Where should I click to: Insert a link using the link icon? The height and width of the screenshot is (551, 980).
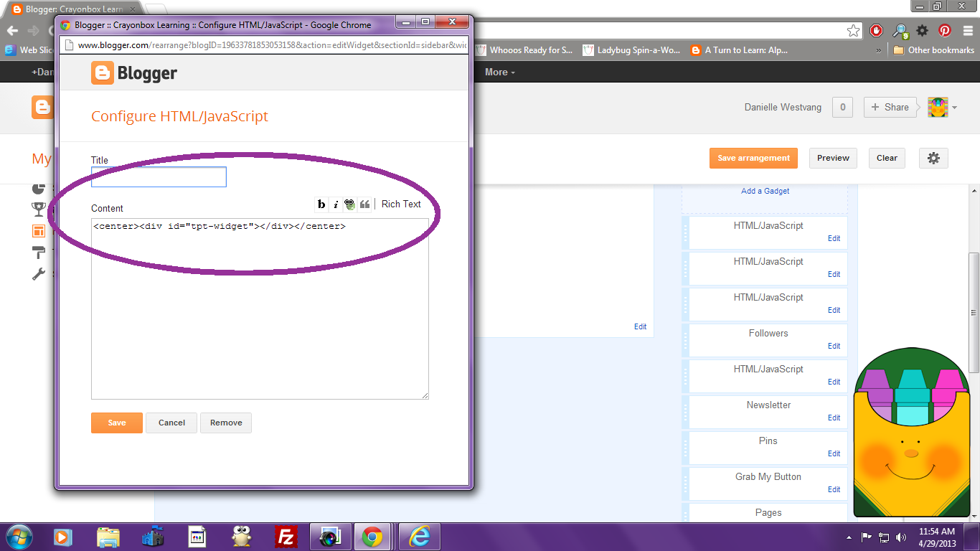(350, 204)
